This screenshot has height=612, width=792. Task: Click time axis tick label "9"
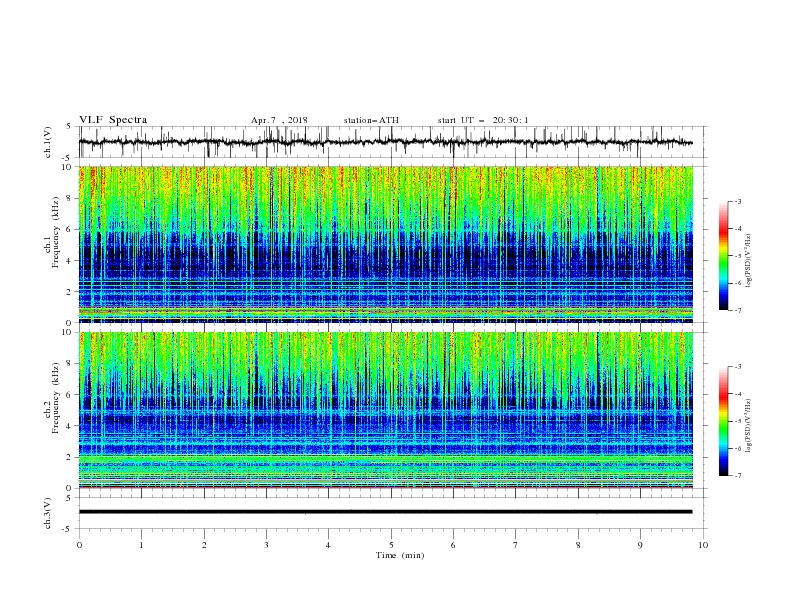coord(640,545)
